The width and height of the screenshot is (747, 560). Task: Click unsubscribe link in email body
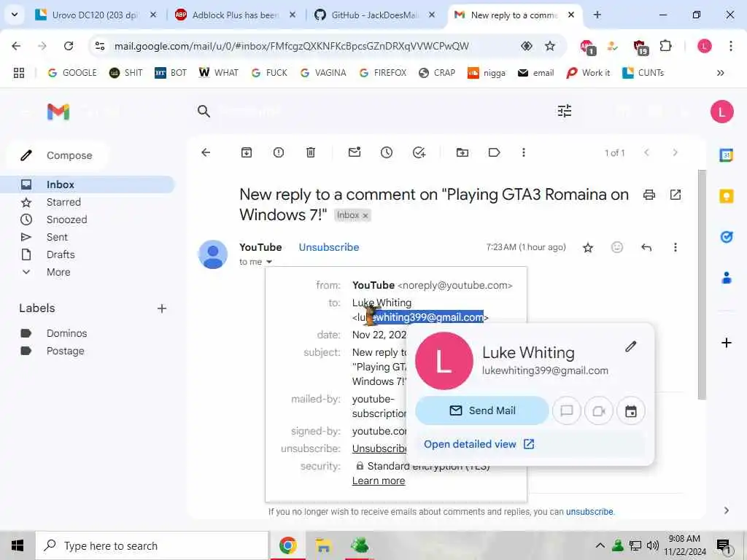click(589, 512)
